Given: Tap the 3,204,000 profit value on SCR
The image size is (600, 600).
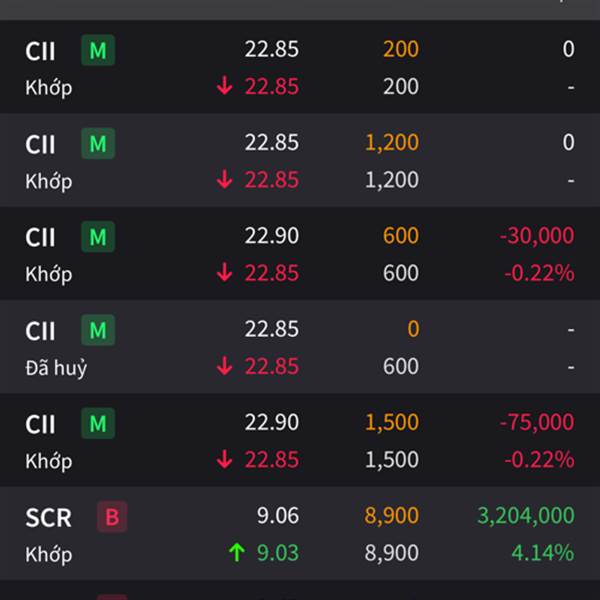Looking at the screenshot, I should point(526,515).
